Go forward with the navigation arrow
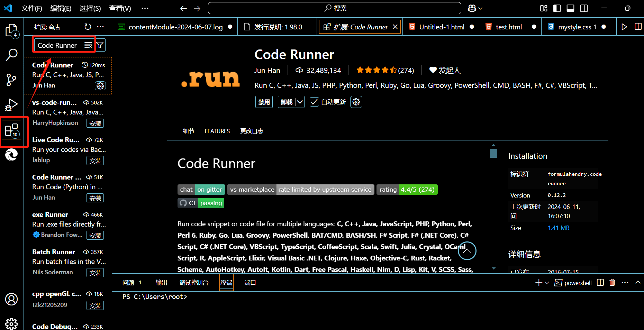 coord(197,8)
